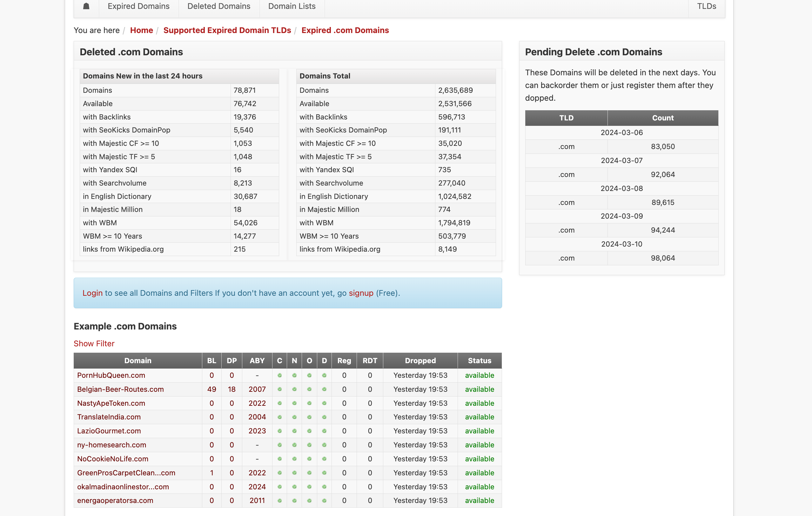Click archive year 2007 for Belgian-Beer-Routes.com
812x516 pixels.
pyautogui.click(x=257, y=389)
